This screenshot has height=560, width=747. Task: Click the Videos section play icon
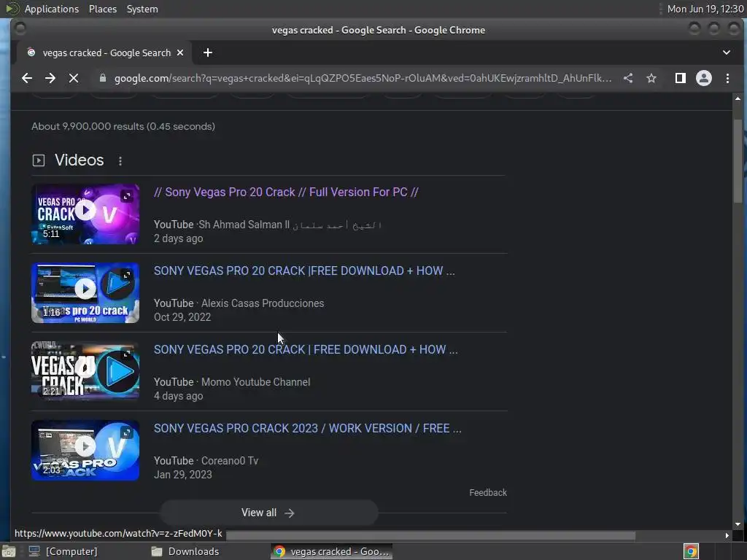[39, 160]
